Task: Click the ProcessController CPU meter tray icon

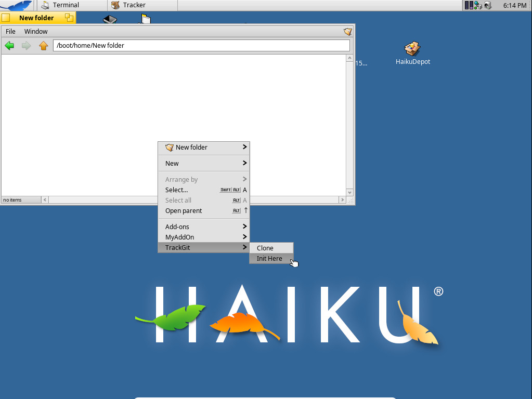Action: 469,5
